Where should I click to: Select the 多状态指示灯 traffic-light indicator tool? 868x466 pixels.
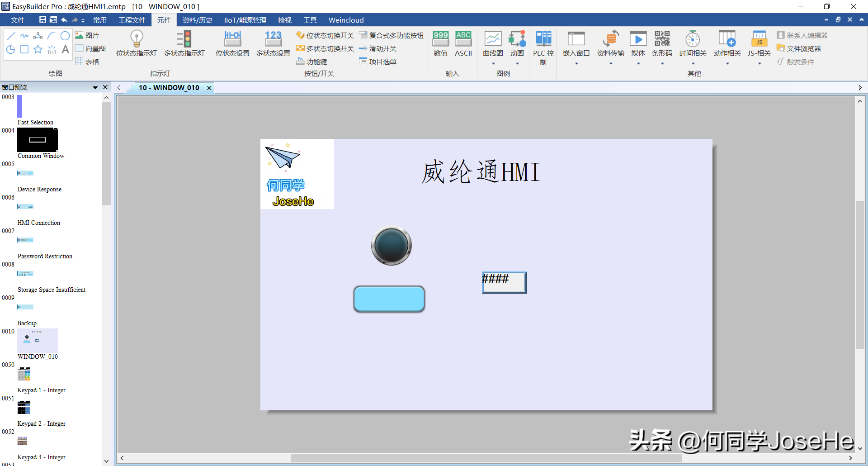[x=184, y=43]
